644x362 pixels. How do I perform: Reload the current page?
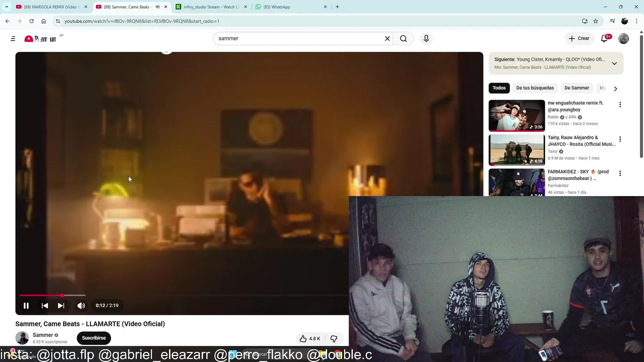tap(31, 21)
